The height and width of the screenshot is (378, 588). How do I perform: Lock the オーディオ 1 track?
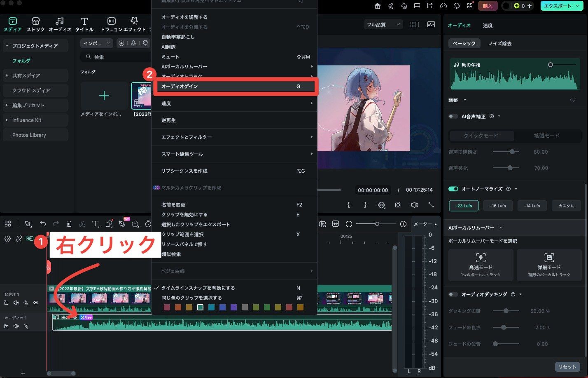point(6,326)
